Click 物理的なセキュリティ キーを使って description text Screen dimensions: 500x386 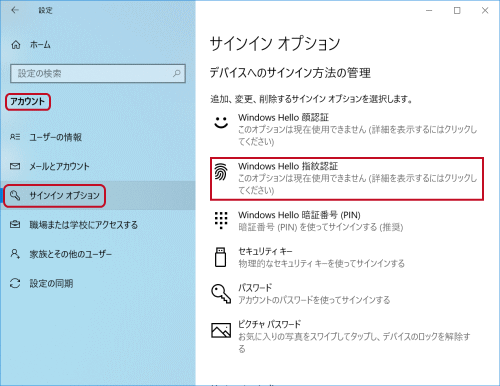tap(321, 264)
